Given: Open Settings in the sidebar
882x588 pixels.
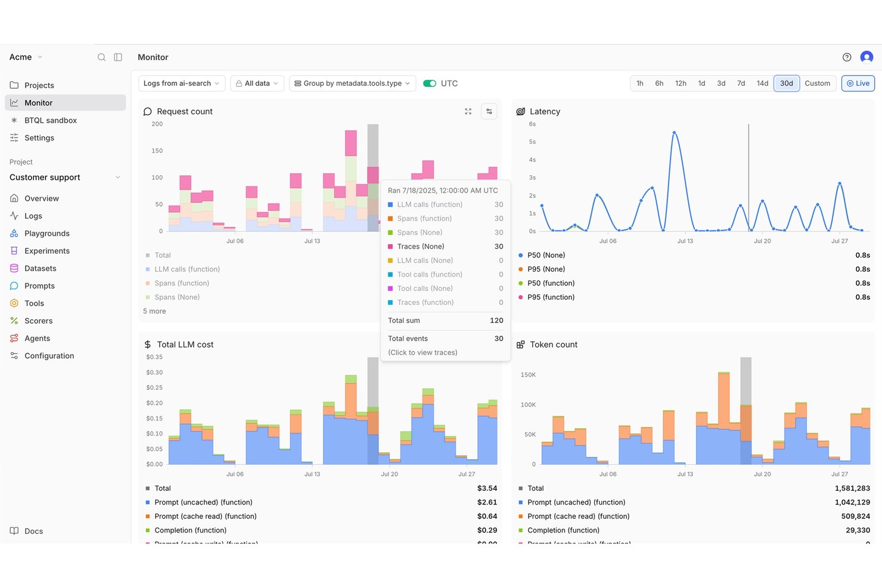Looking at the screenshot, I should click(x=66, y=138).
